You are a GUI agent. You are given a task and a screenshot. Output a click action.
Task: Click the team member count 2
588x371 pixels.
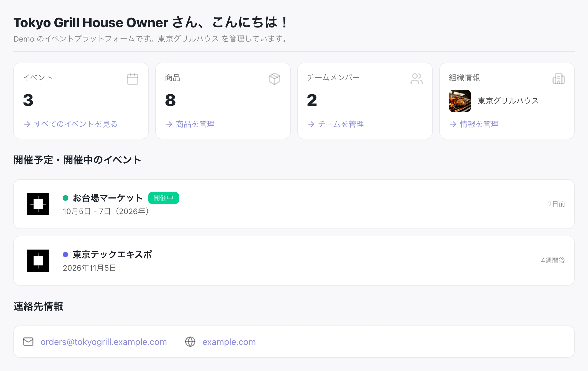point(312,100)
